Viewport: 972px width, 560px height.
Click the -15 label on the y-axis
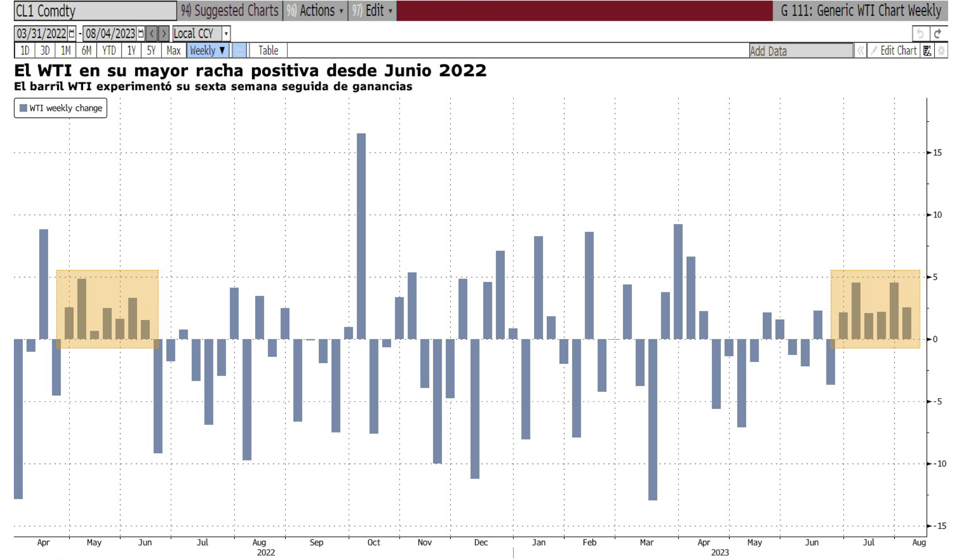(x=940, y=526)
